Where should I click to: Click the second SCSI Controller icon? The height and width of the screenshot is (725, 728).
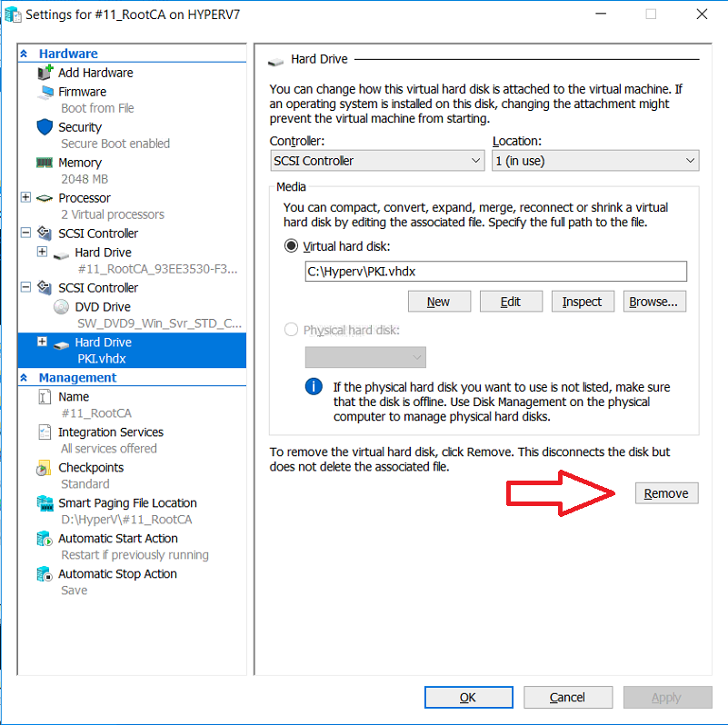tap(45, 287)
